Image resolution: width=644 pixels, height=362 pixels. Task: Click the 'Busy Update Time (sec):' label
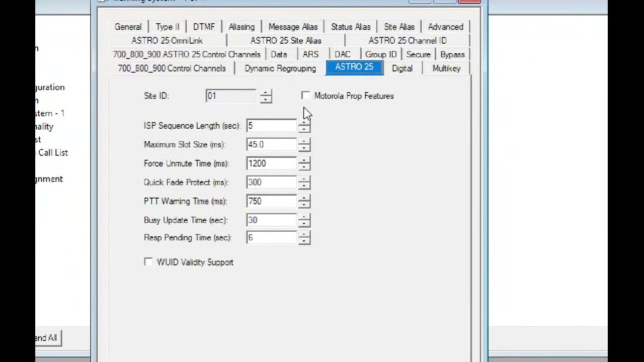186,220
